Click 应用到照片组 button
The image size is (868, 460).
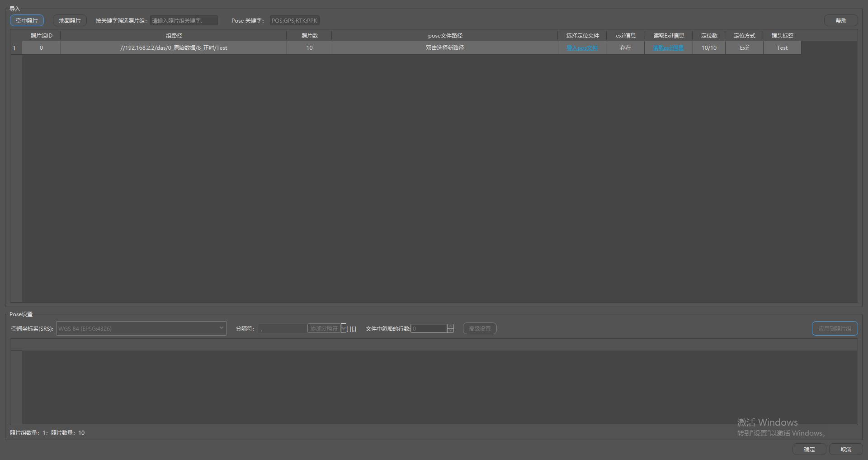(x=835, y=328)
